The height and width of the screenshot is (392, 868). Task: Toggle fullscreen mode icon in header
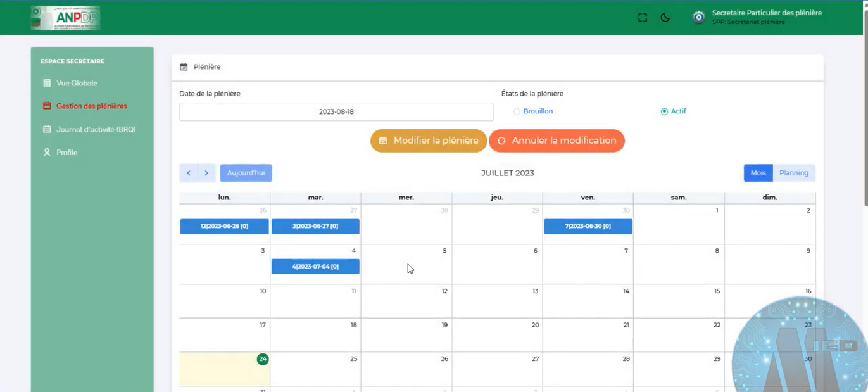tap(643, 18)
